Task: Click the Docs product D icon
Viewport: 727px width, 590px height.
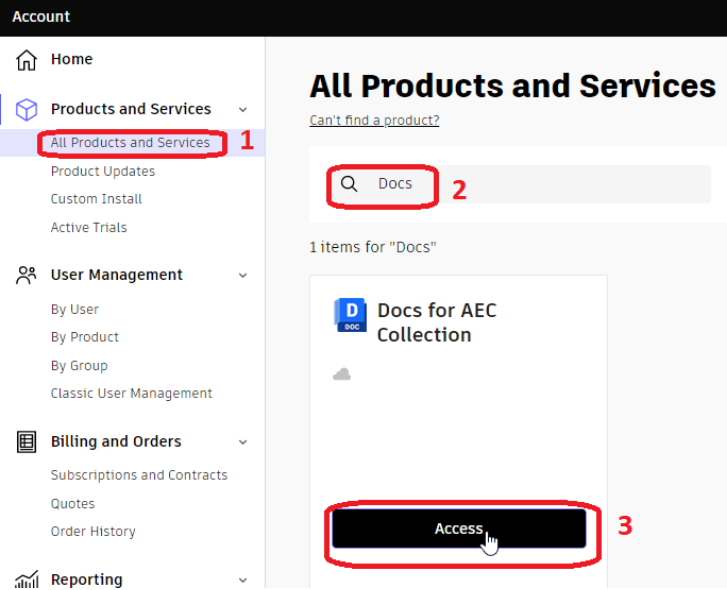Action: pos(351,315)
